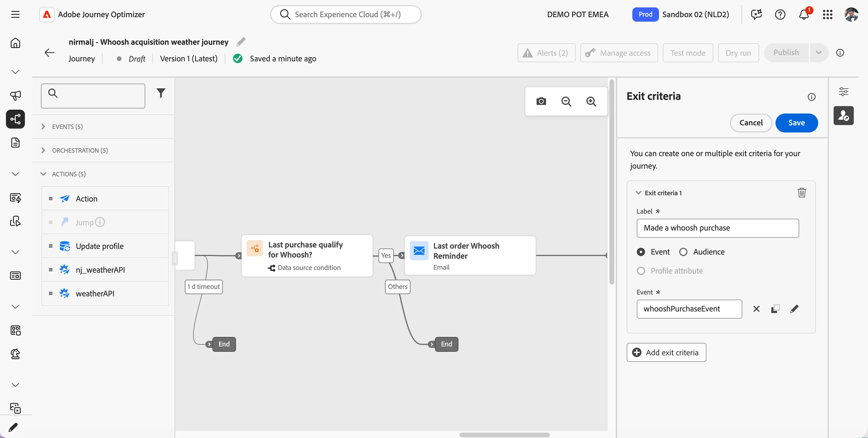
Task: Click the Journeys icon in sidebar
Action: (x=15, y=119)
